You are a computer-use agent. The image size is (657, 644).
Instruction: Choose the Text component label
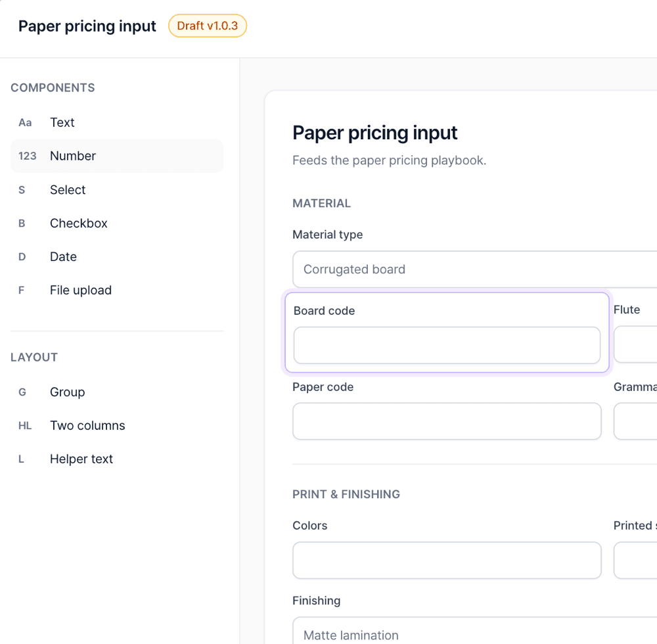point(62,122)
